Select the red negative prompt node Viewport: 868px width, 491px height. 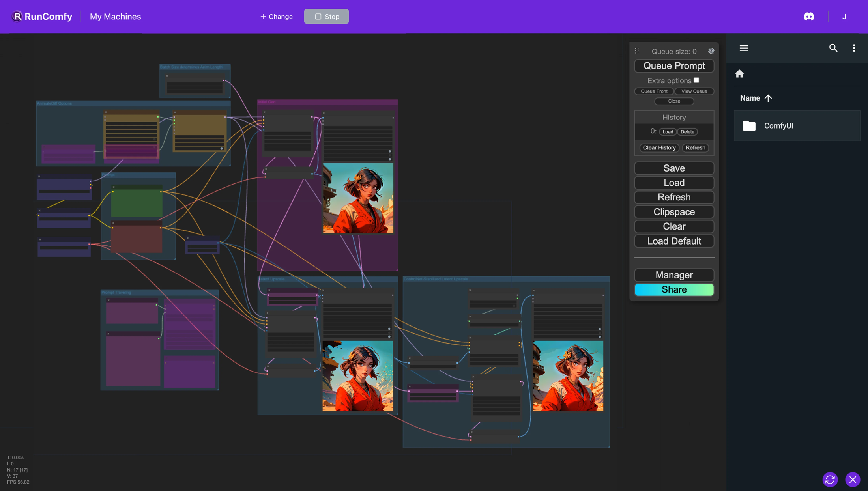137,237
